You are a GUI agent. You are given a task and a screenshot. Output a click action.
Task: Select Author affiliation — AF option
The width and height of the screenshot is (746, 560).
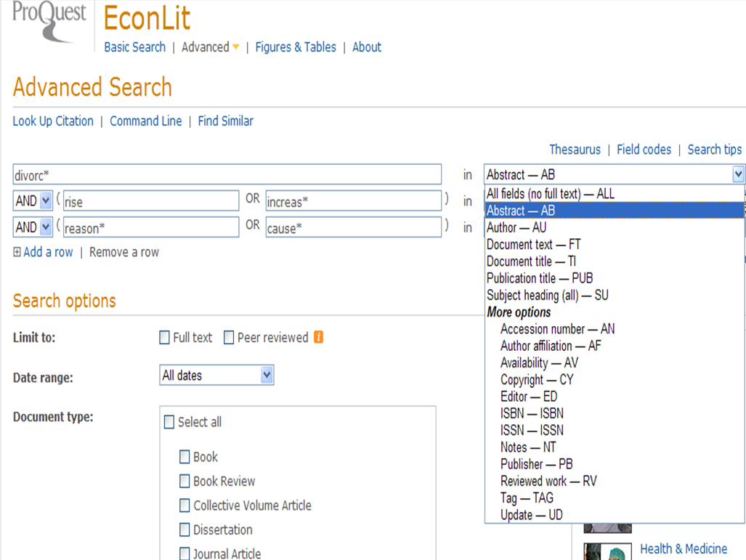click(x=614, y=346)
